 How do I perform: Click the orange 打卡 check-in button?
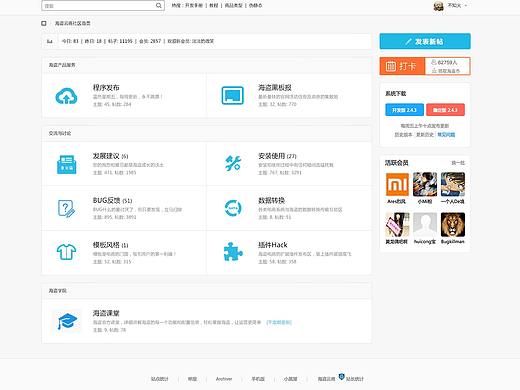[402, 66]
